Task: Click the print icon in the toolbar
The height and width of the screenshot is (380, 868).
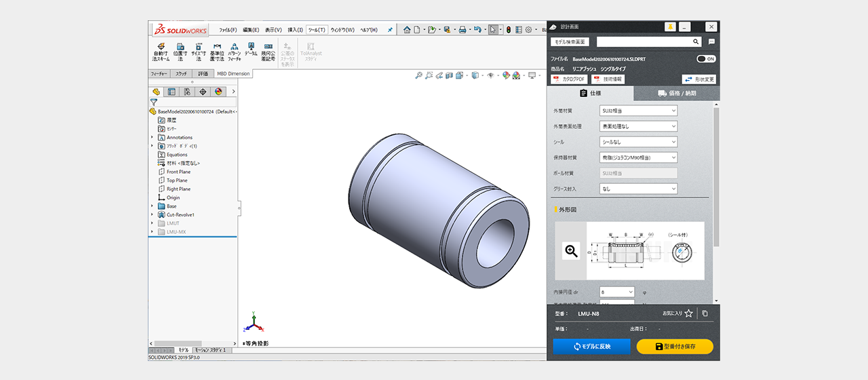Action: pyautogui.click(x=462, y=30)
